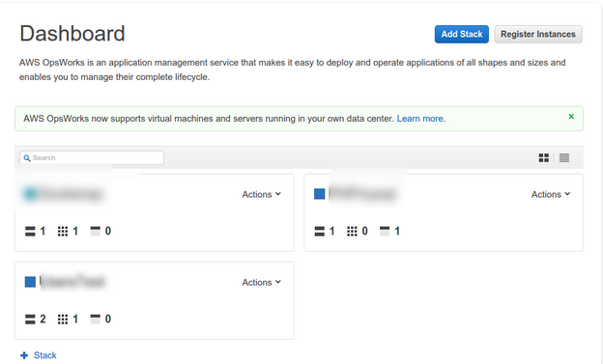Image resolution: width=603 pixels, height=364 pixels.
Task: Open the Learn more link
Action: 421,119
